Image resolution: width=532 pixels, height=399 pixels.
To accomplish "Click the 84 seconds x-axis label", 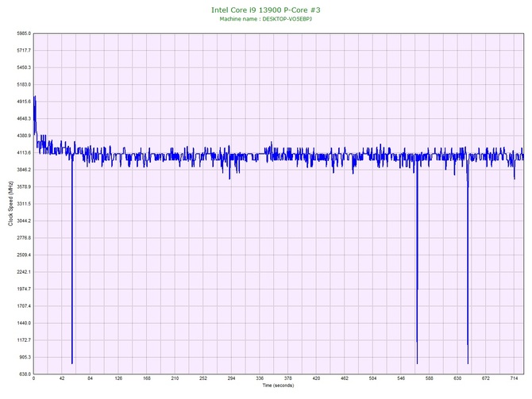I will tap(90, 378).
